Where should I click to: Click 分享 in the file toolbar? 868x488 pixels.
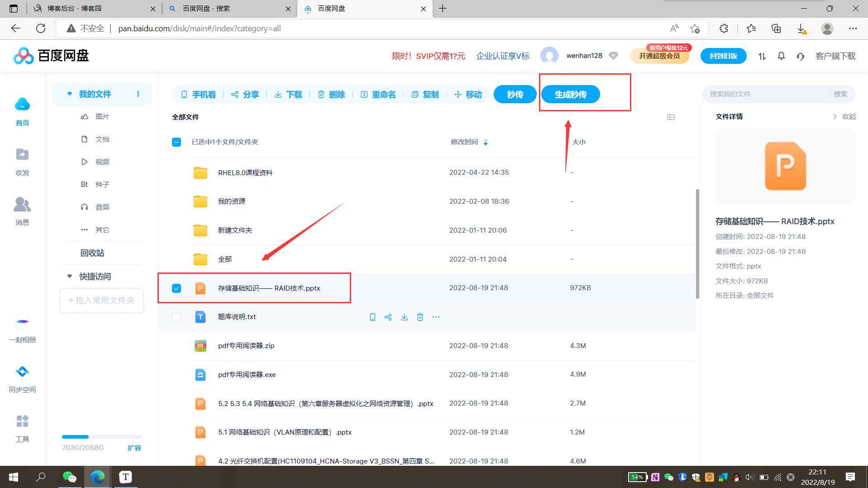coord(245,95)
